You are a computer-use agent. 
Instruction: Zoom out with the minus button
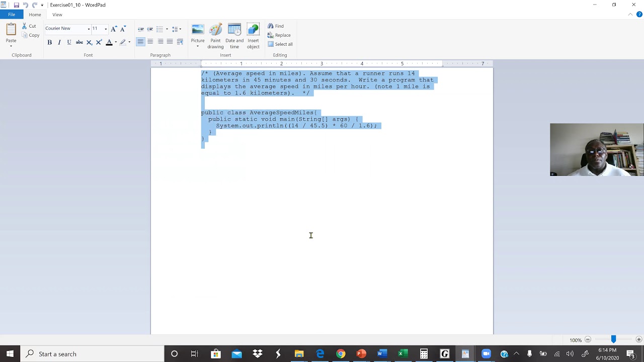588,340
